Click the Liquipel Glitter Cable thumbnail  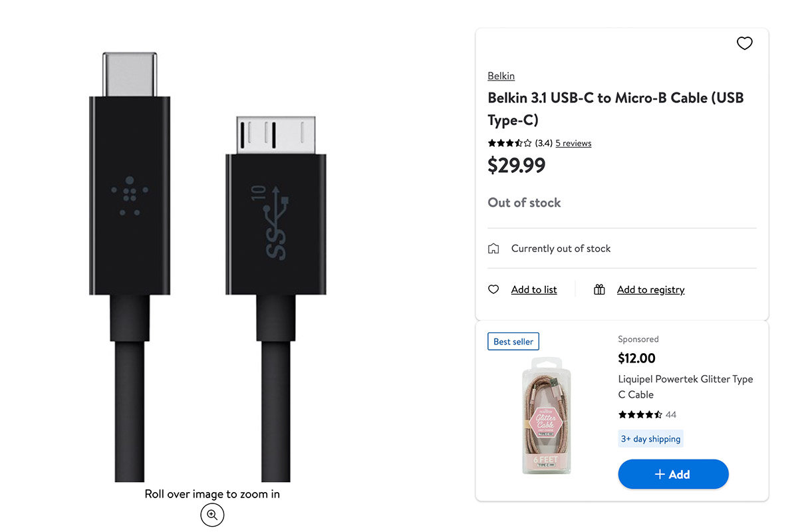coord(546,416)
